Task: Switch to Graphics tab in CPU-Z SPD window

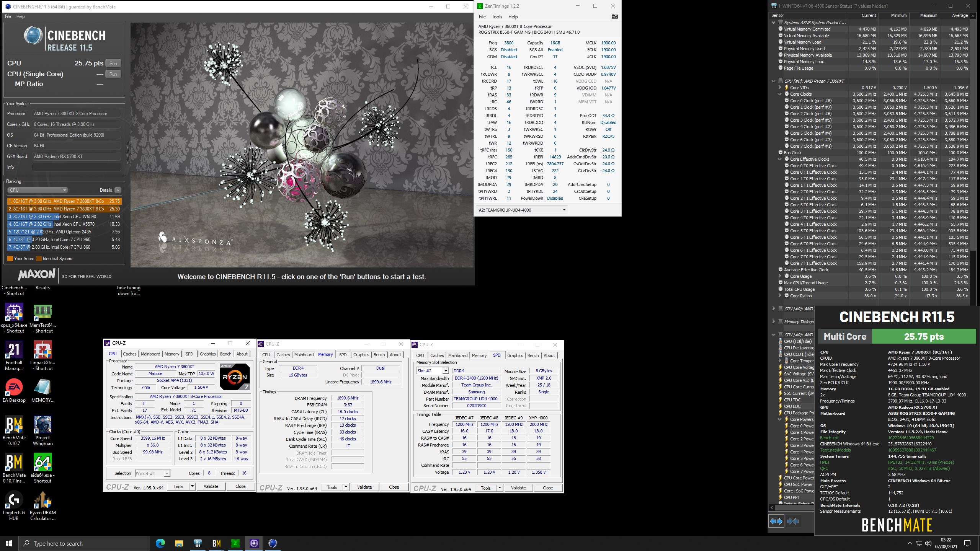Action: point(515,355)
